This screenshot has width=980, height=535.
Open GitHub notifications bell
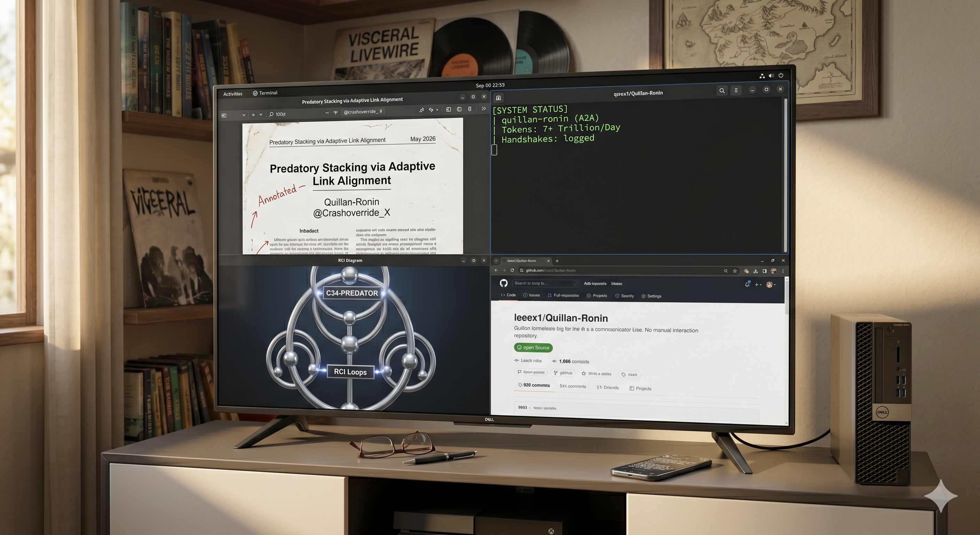[x=747, y=284]
